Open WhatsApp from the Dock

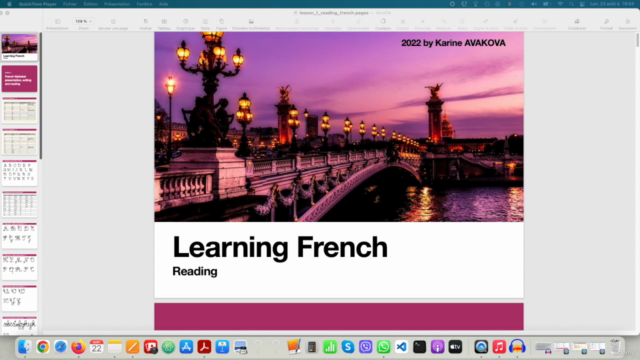click(x=384, y=347)
